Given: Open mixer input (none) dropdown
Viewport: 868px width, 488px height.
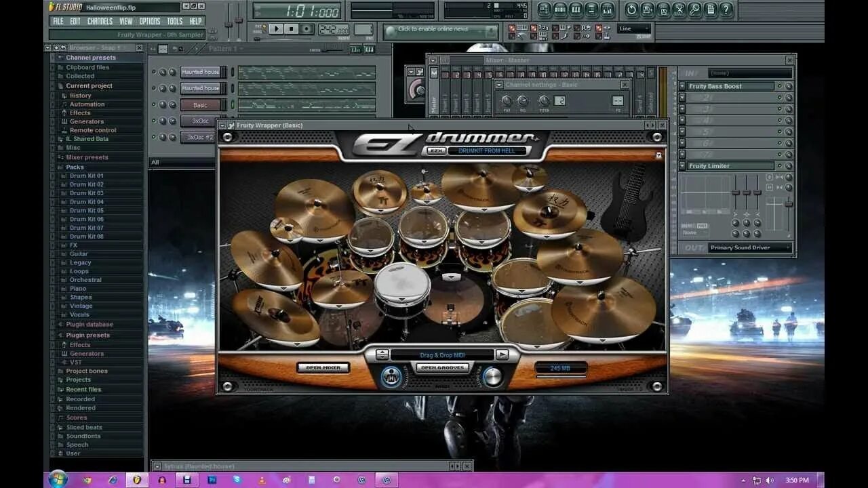Looking at the screenshot, I should point(749,73).
